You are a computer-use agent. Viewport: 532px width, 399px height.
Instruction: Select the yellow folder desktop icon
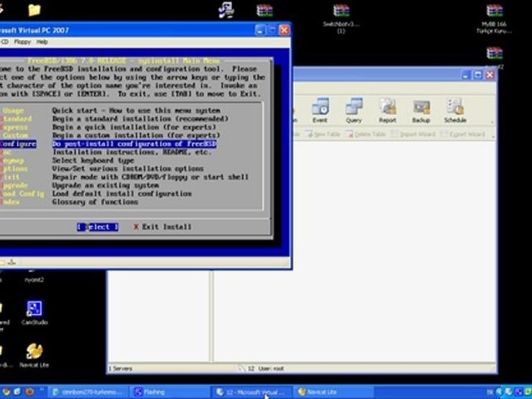(x=34, y=10)
